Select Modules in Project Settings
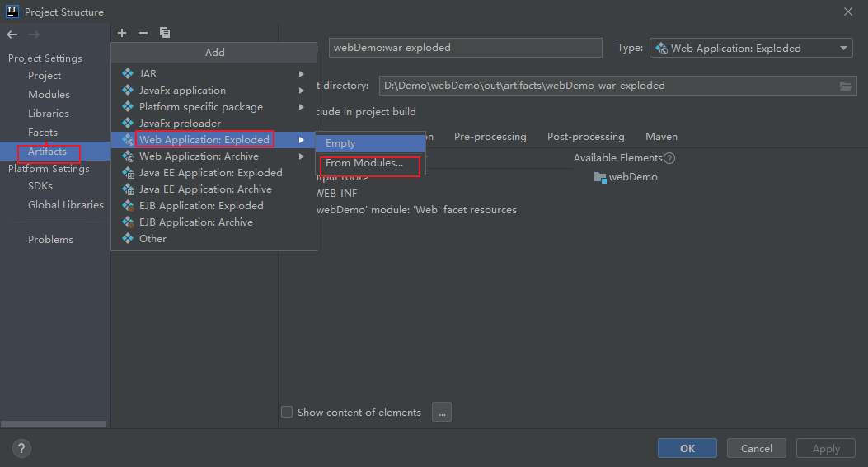 point(49,95)
